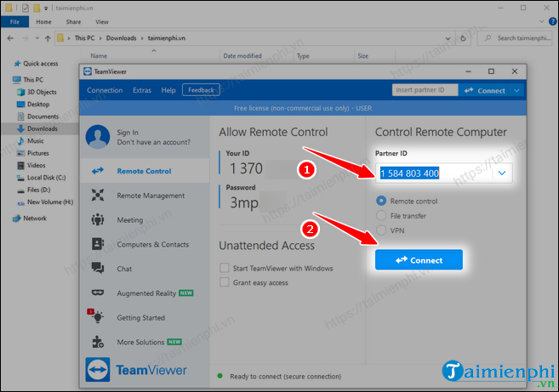Viewport: 559px width, 392px height.
Task: Click the Computers & Contacts icon
Action: click(x=97, y=244)
